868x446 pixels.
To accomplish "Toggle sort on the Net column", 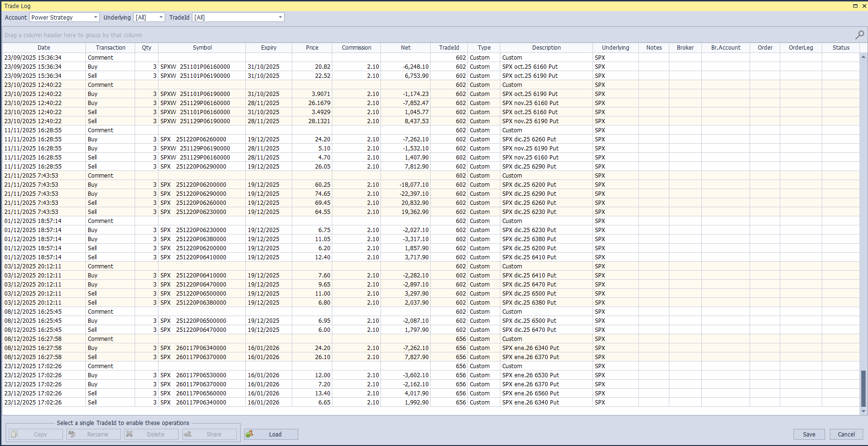I will [x=405, y=47].
